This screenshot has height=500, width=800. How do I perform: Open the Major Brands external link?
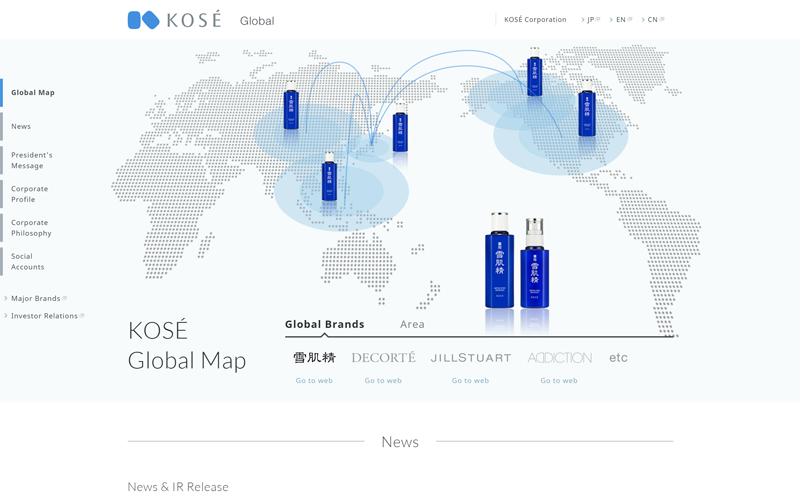[36, 298]
